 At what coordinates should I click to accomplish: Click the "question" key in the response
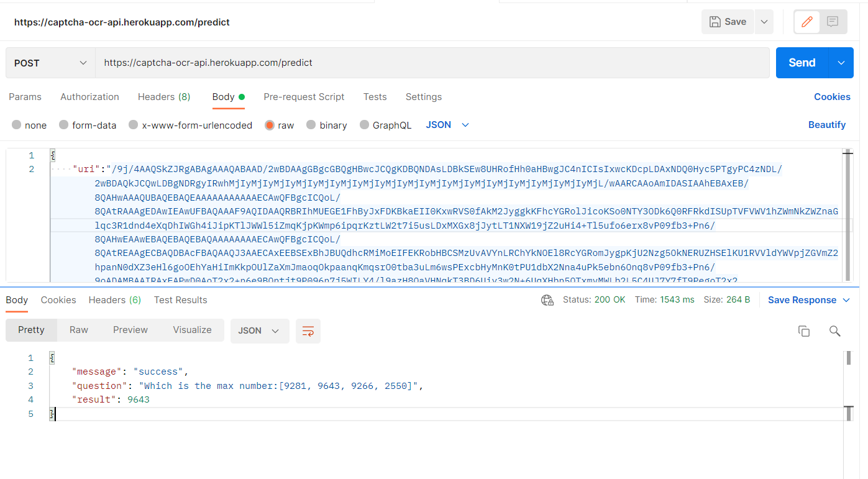(x=100, y=386)
